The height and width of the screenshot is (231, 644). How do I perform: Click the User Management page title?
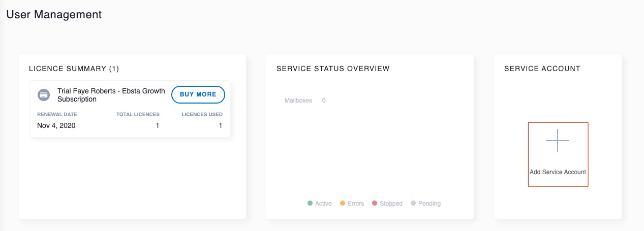[54, 15]
